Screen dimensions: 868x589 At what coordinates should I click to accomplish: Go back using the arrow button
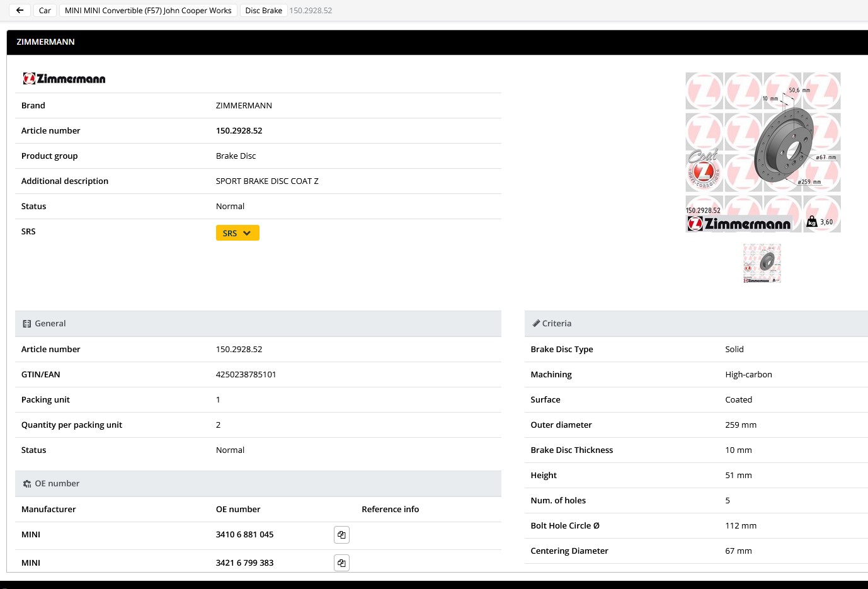[x=20, y=10]
